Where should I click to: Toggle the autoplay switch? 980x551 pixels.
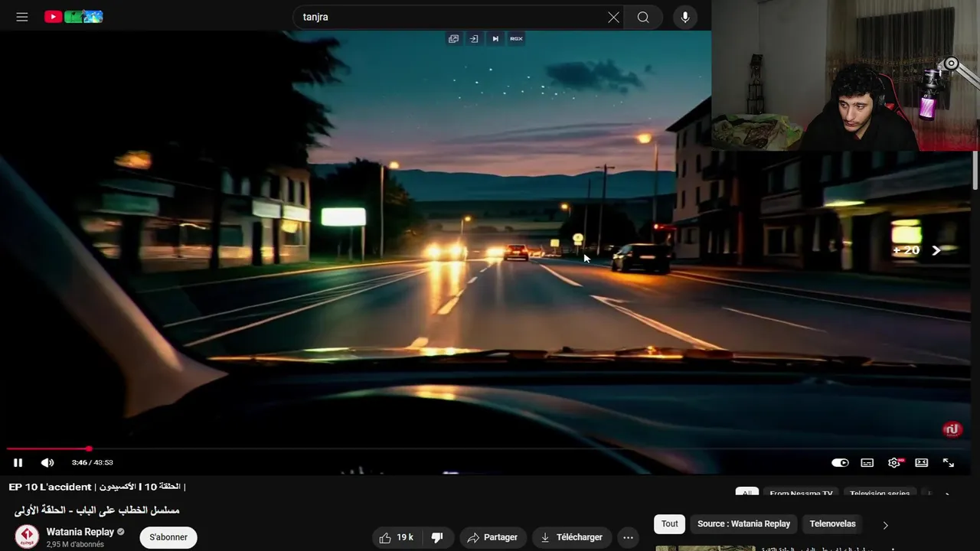[x=840, y=462]
